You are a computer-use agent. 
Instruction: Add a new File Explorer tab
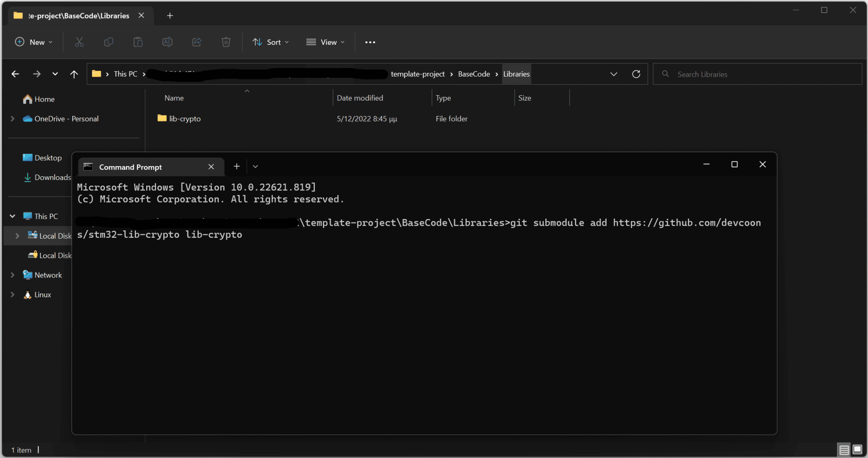[170, 16]
